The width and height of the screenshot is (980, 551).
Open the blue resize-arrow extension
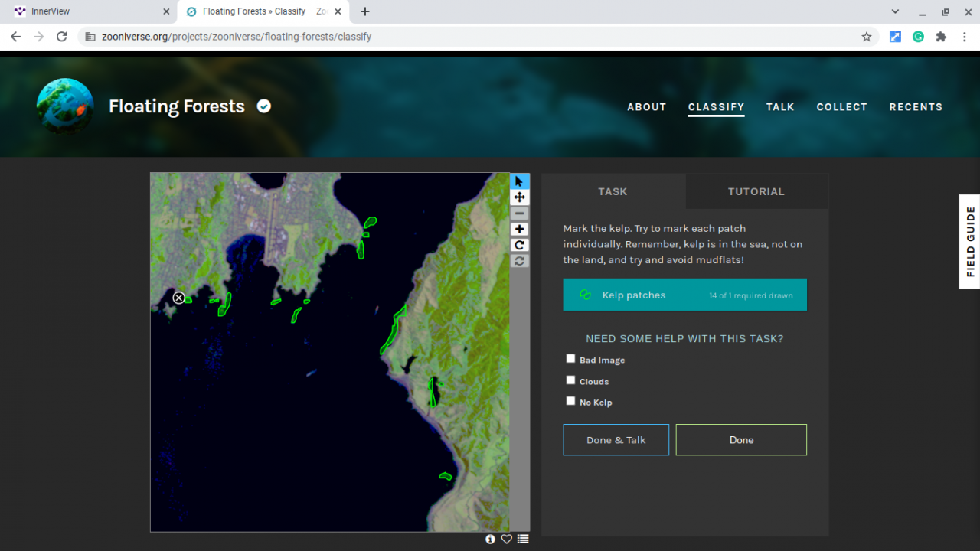point(895,37)
